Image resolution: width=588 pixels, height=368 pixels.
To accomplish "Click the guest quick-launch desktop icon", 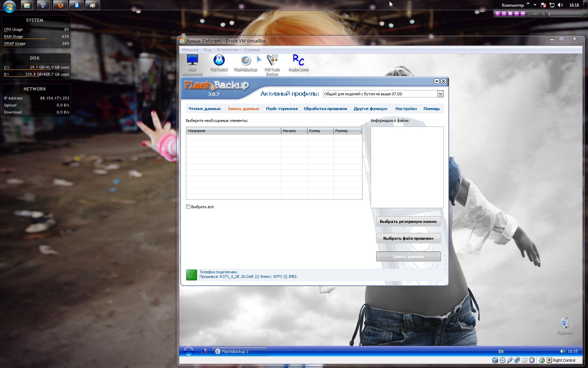I will [204, 351].
